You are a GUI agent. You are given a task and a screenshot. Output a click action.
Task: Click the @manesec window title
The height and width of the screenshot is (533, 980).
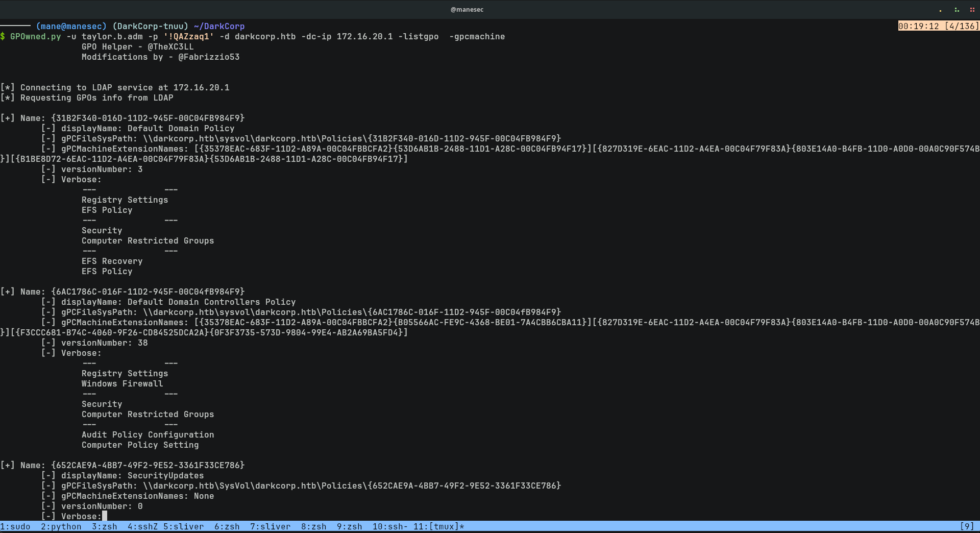(467, 10)
